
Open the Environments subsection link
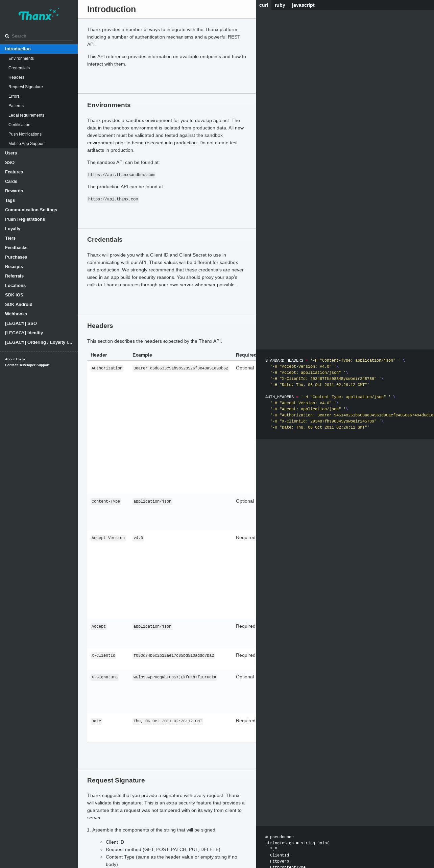pos(39,58)
